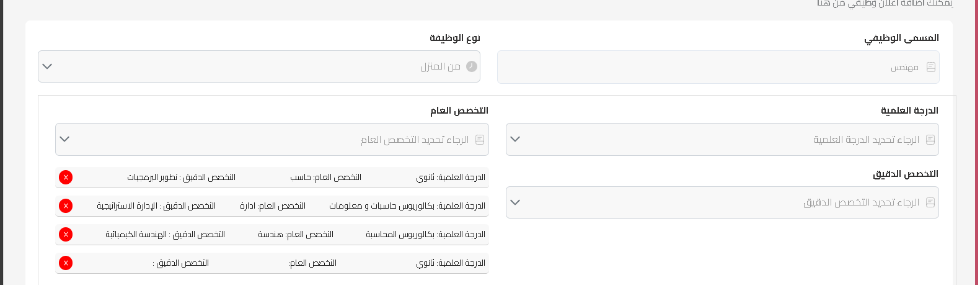Remove the الهندسة الكيميائية qualification row

click(66, 235)
